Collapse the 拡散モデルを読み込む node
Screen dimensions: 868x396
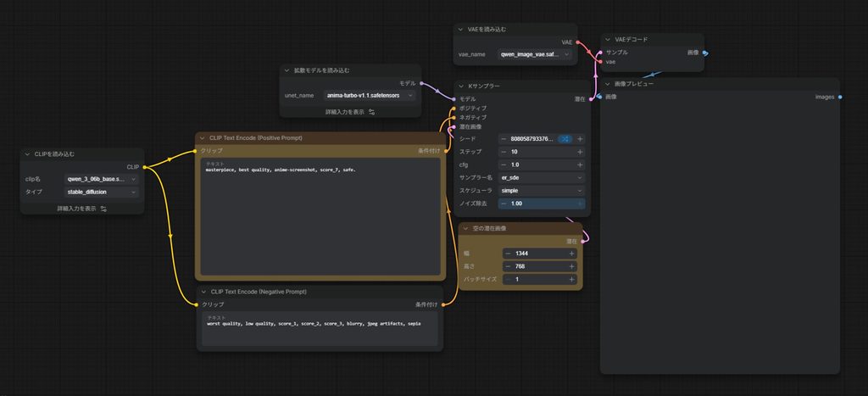click(x=287, y=70)
